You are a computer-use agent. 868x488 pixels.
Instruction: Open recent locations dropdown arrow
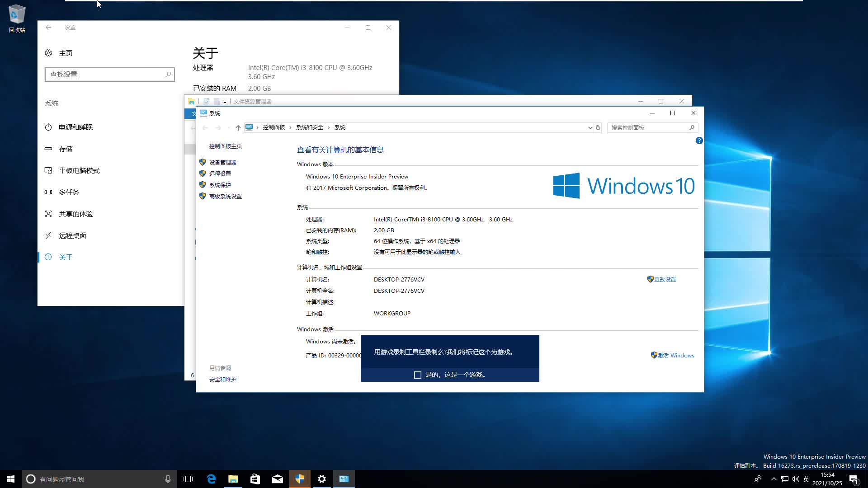[x=229, y=128]
